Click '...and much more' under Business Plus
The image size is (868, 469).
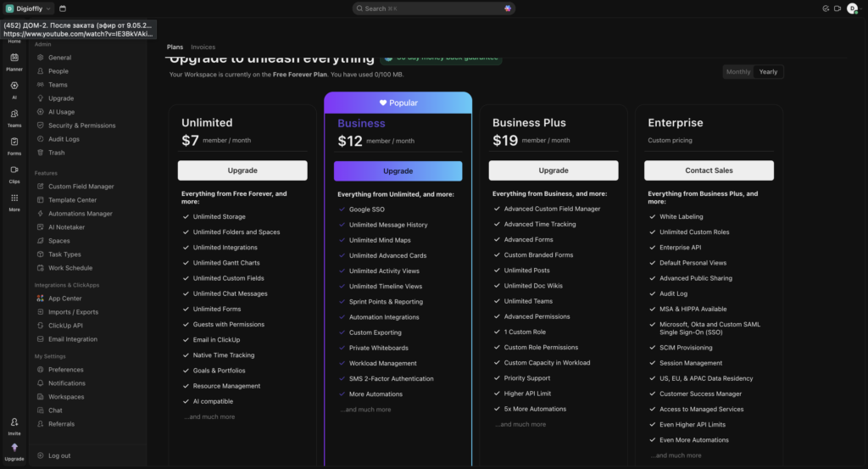(520, 424)
